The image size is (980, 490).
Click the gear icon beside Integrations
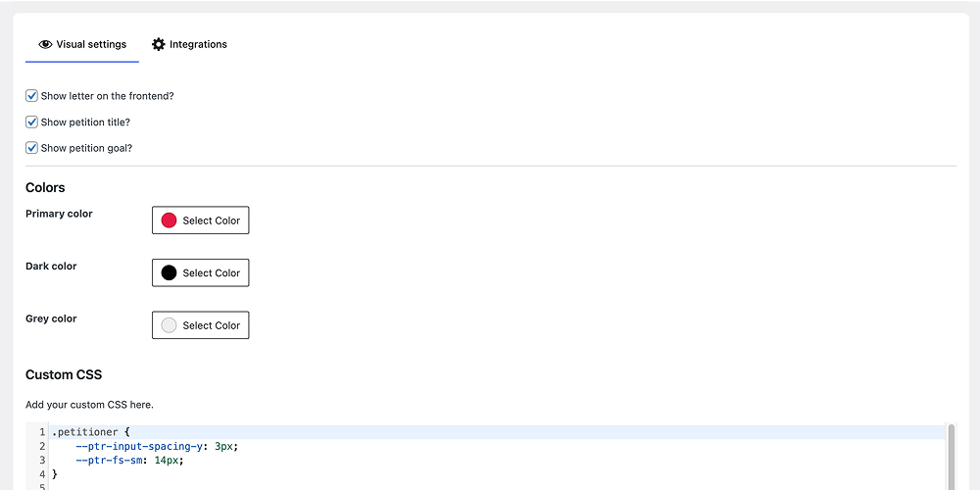coord(159,44)
